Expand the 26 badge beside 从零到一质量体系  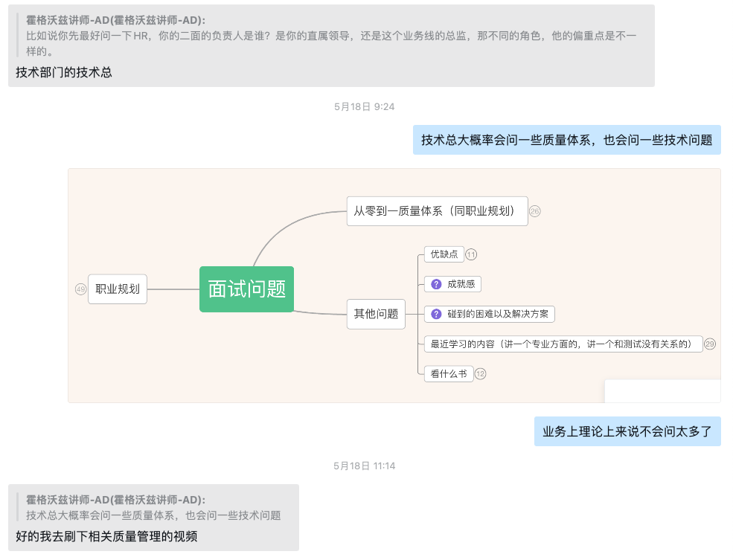coord(534,211)
